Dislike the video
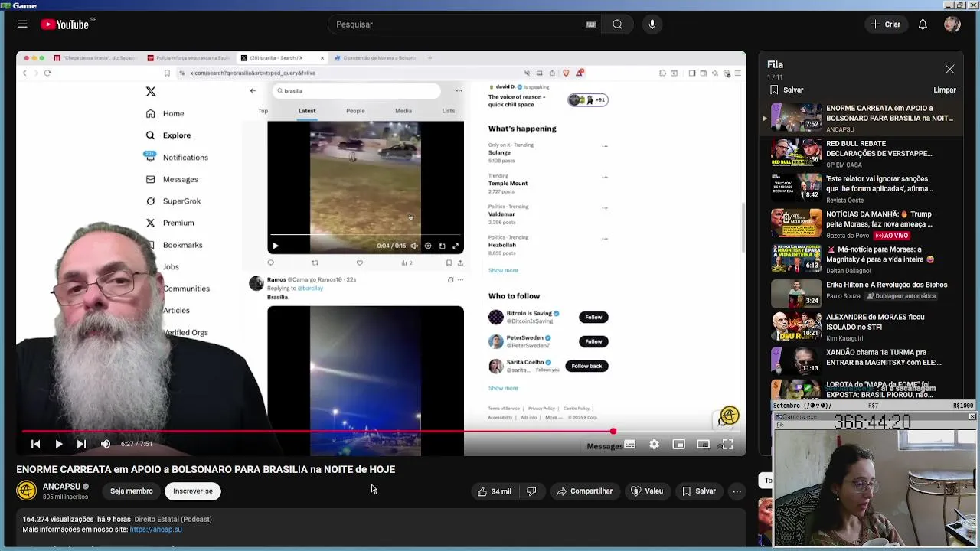The image size is (980, 551). 531,491
